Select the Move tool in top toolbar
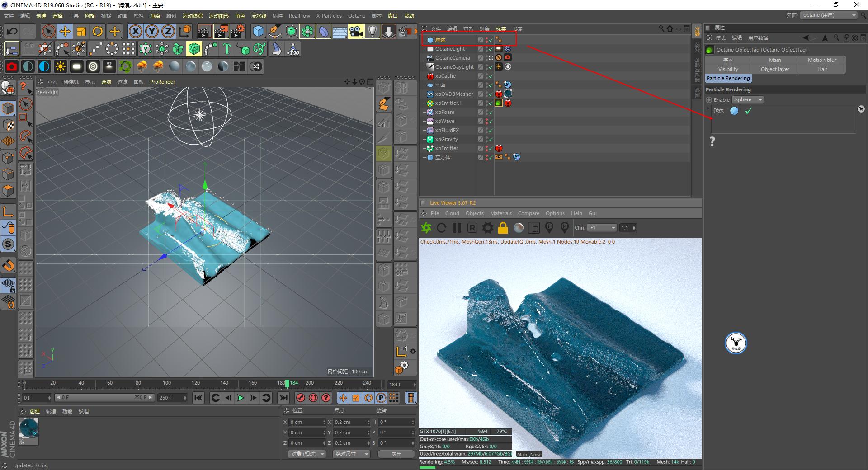Screen dimensions: 868x470 (x=65, y=31)
